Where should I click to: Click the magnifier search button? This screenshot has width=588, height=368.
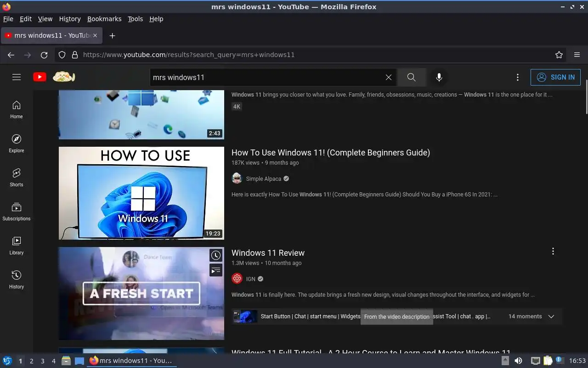coord(411,77)
